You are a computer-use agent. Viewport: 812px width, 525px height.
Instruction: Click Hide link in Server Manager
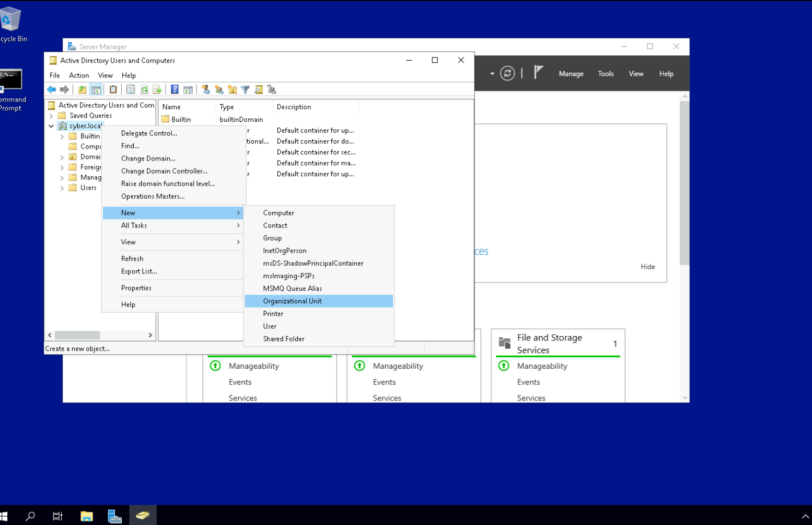coord(647,267)
